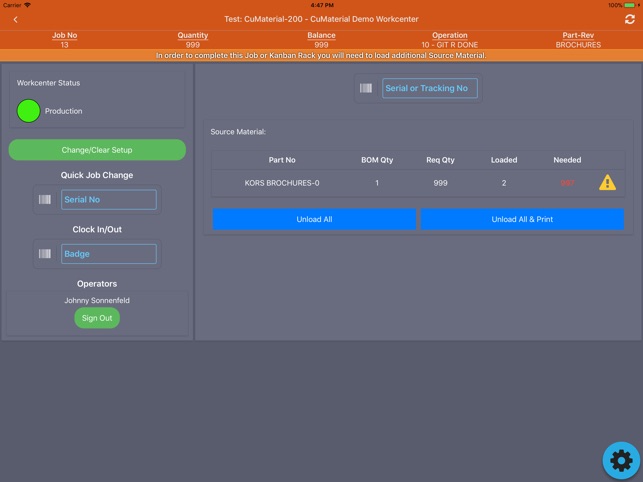Click the Change/Clear Setup button
Image resolution: width=643 pixels, height=482 pixels.
click(97, 150)
